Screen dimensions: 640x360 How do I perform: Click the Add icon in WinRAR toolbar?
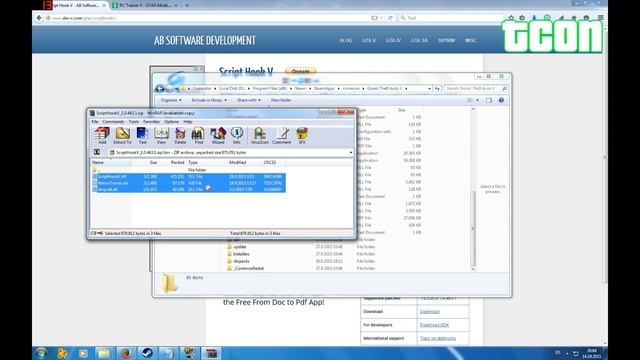point(102,136)
